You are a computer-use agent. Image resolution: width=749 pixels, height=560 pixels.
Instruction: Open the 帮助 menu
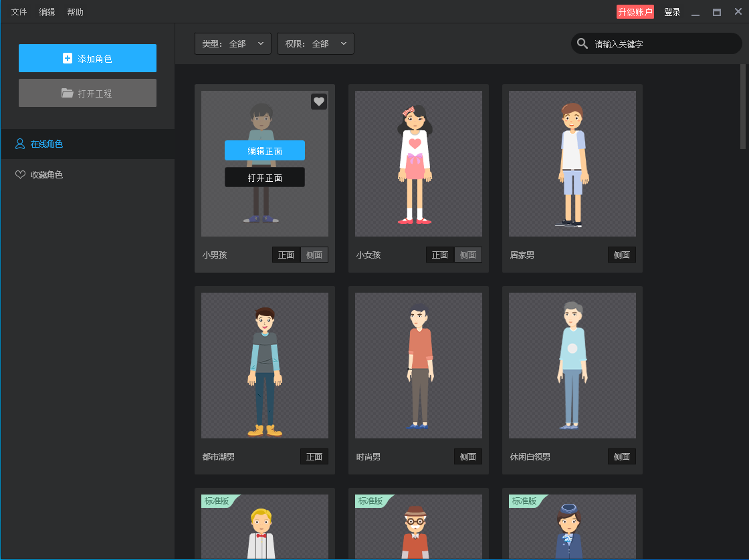tap(75, 12)
